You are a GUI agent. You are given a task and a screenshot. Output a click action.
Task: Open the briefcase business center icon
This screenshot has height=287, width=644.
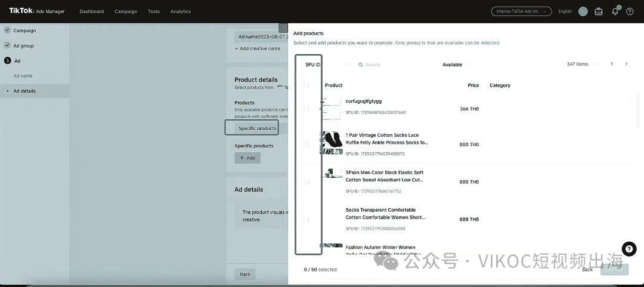599,11
